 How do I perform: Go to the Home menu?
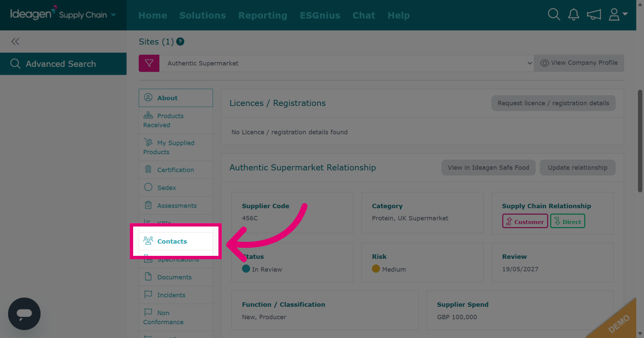pos(153,15)
